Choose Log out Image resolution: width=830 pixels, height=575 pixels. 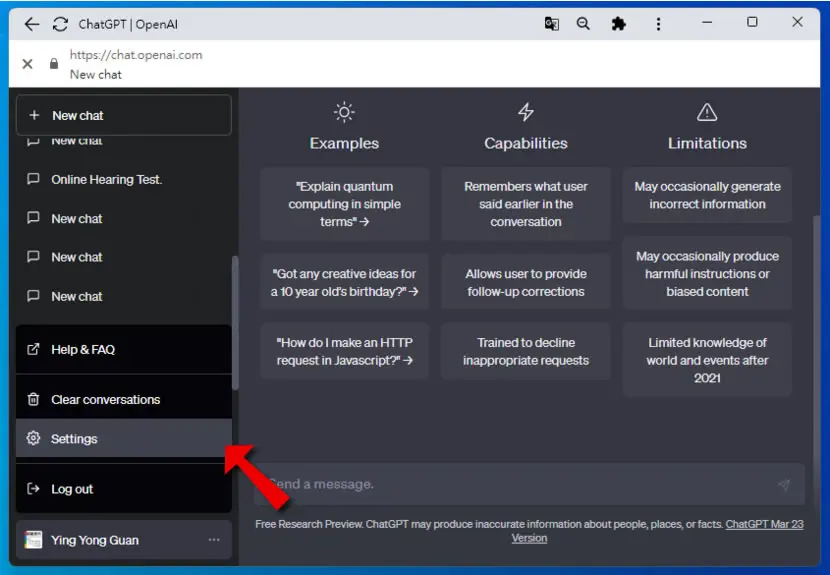[124, 489]
